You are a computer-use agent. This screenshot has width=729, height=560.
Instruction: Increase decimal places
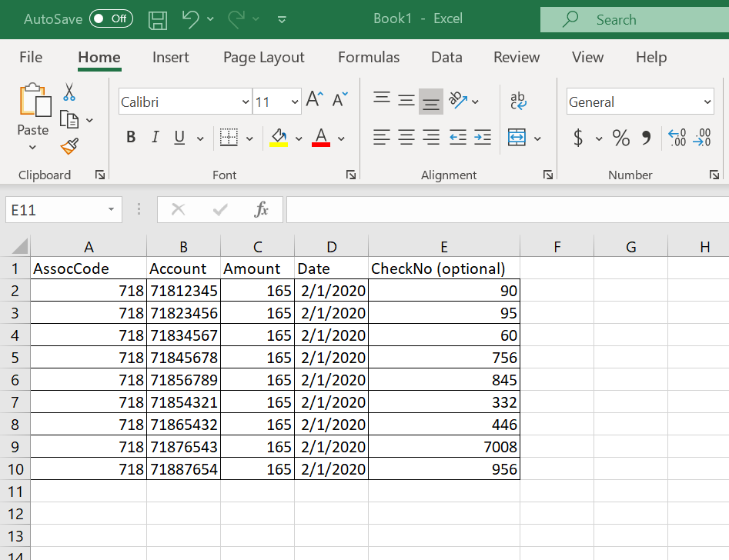coord(677,138)
